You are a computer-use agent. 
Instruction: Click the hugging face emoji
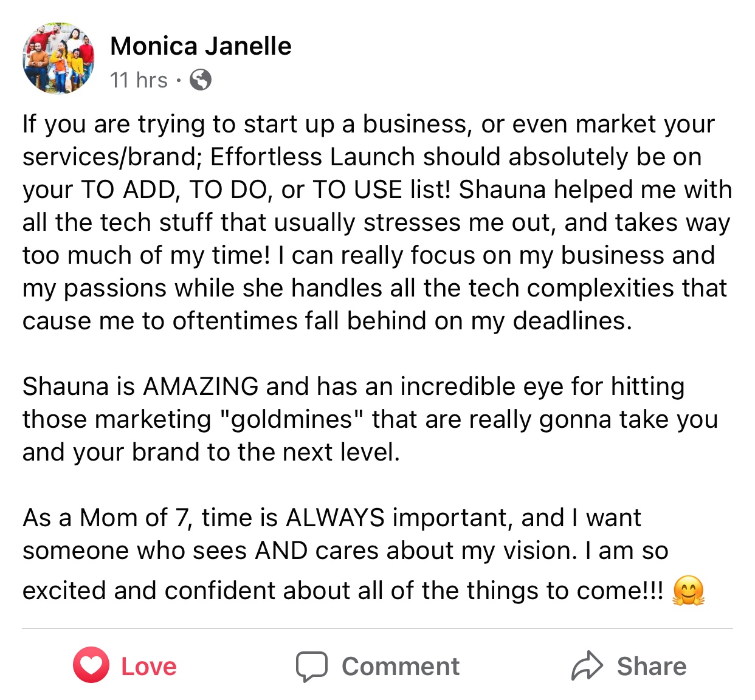[688, 591]
